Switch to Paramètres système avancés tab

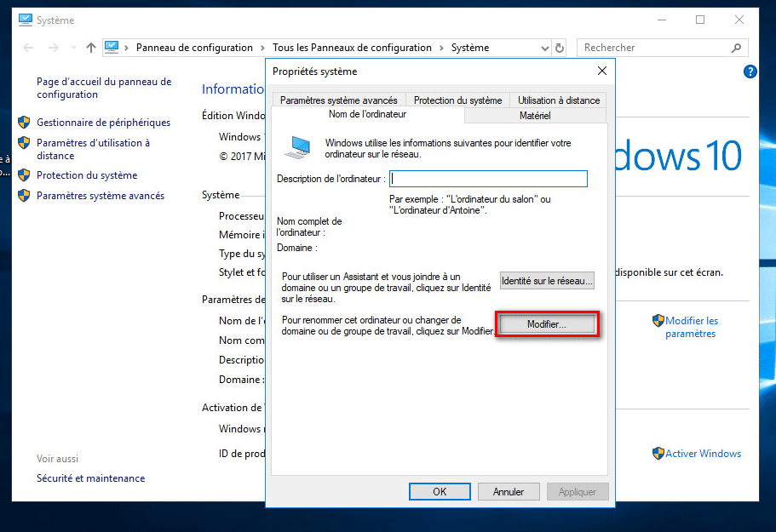(x=338, y=100)
